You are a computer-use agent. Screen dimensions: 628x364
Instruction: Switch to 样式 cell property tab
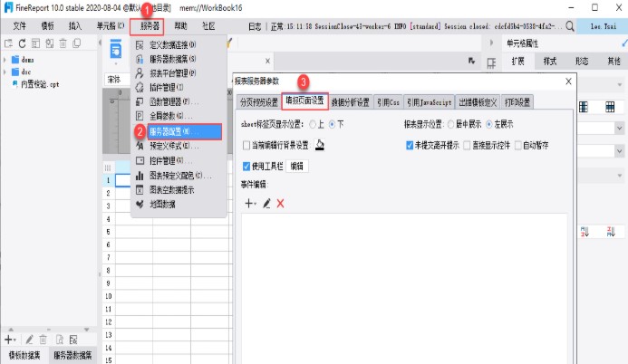549,62
